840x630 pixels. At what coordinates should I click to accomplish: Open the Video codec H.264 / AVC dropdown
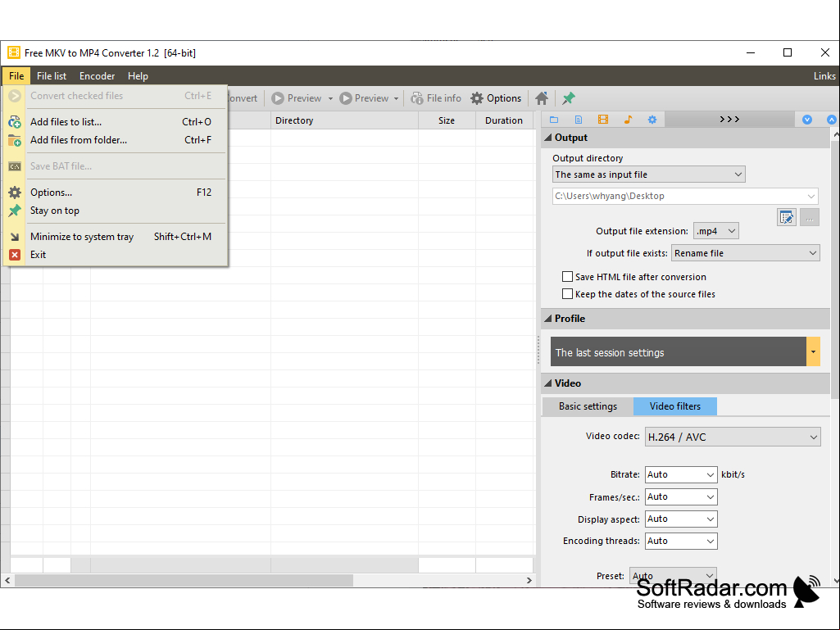733,437
